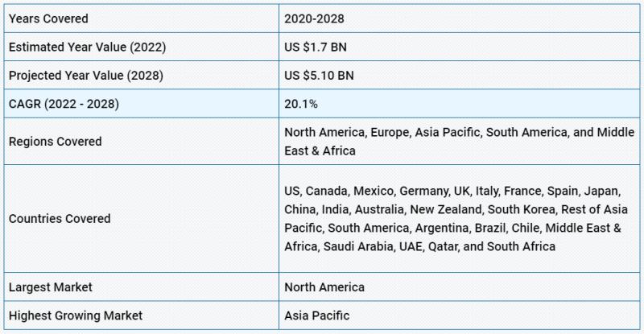644x334 pixels.
Task: Click 'Saudi Arabia, UAE, Qatar' text line
Action: 419,246
